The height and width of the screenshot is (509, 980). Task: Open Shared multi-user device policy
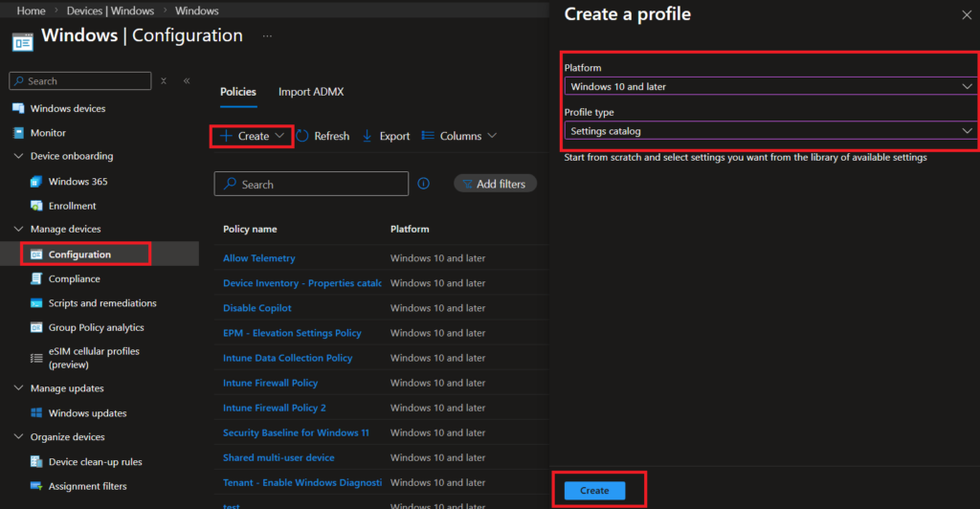pos(278,457)
